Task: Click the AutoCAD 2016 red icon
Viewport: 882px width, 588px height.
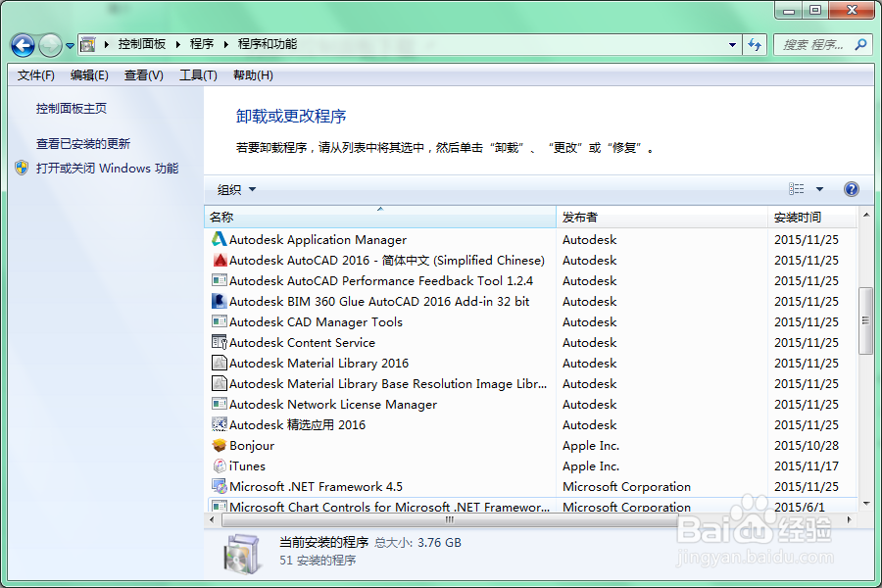Action: coord(220,260)
